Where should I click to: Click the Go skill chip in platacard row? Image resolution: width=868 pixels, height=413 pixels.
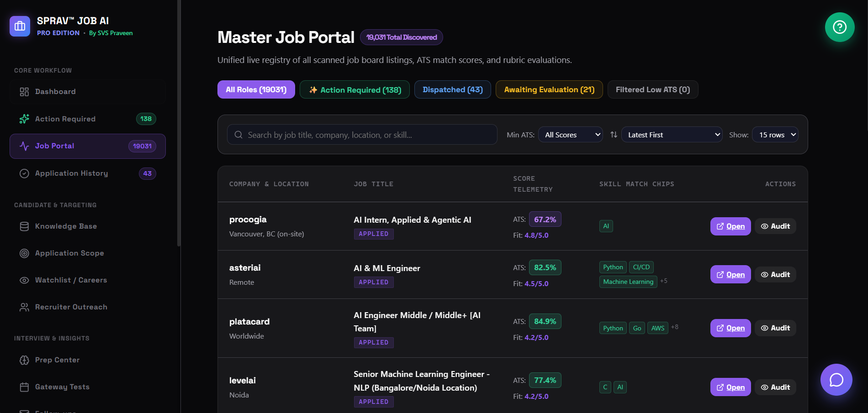[x=637, y=328]
